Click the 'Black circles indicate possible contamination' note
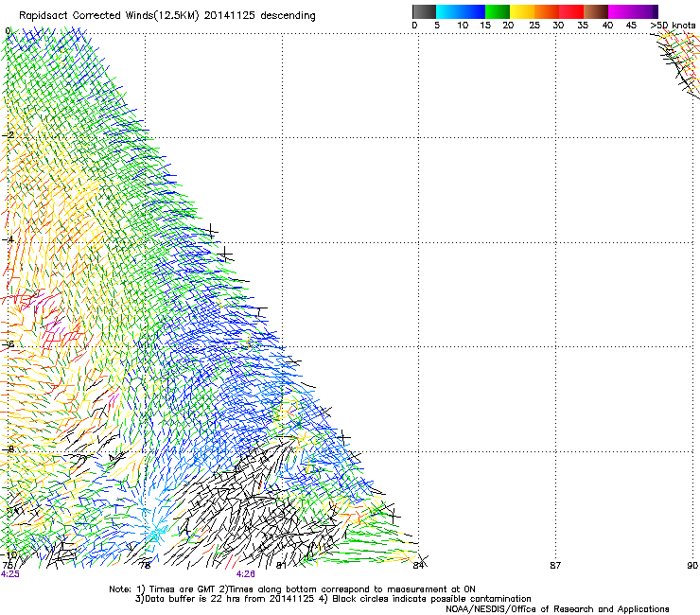This screenshot has height=615, width=700. pyautogui.click(x=431, y=599)
